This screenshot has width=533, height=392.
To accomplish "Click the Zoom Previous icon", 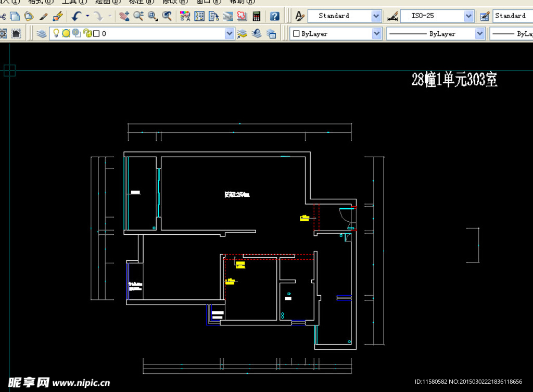I will coord(167,16).
